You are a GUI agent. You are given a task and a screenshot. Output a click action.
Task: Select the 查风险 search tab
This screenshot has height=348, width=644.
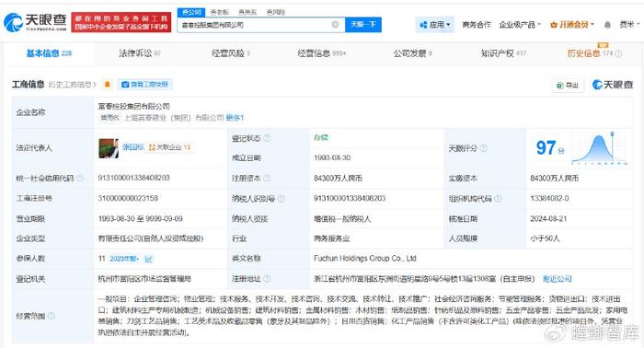coord(276,12)
